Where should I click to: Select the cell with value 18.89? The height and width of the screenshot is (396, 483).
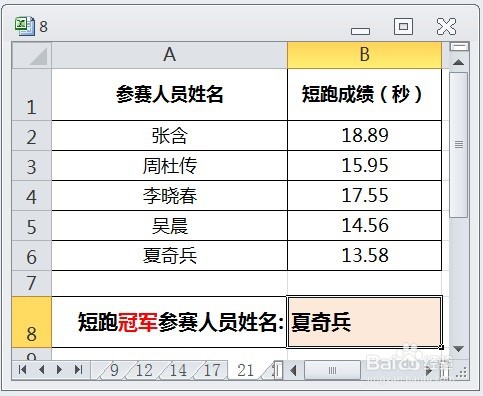point(364,136)
